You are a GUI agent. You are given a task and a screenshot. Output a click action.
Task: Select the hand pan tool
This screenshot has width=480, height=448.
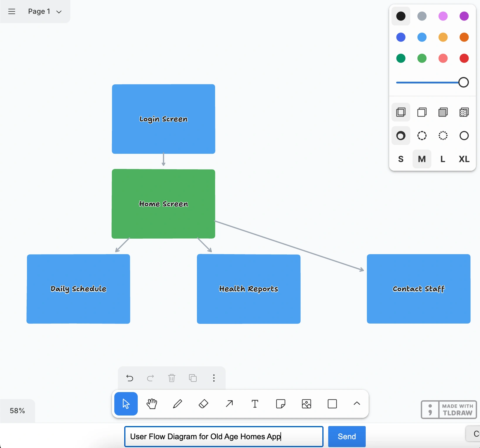[x=152, y=404]
